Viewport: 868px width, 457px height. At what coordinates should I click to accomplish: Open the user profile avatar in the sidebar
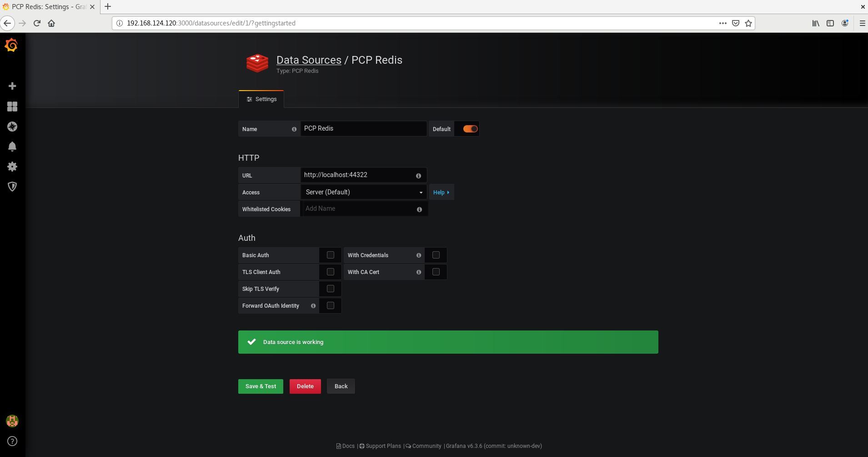click(12, 421)
